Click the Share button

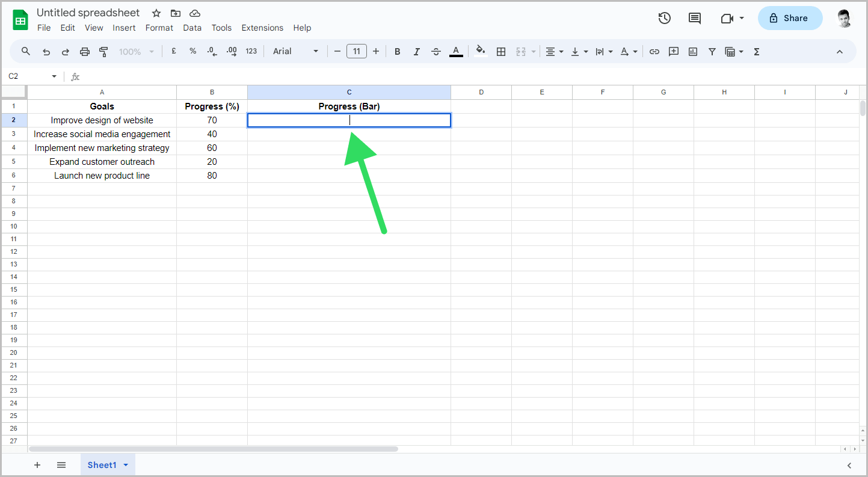[790, 18]
